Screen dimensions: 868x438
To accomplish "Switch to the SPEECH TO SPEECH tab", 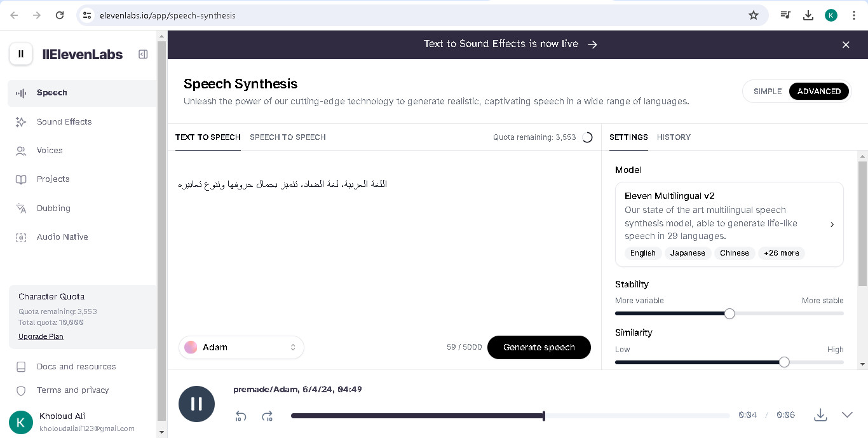I will point(288,137).
